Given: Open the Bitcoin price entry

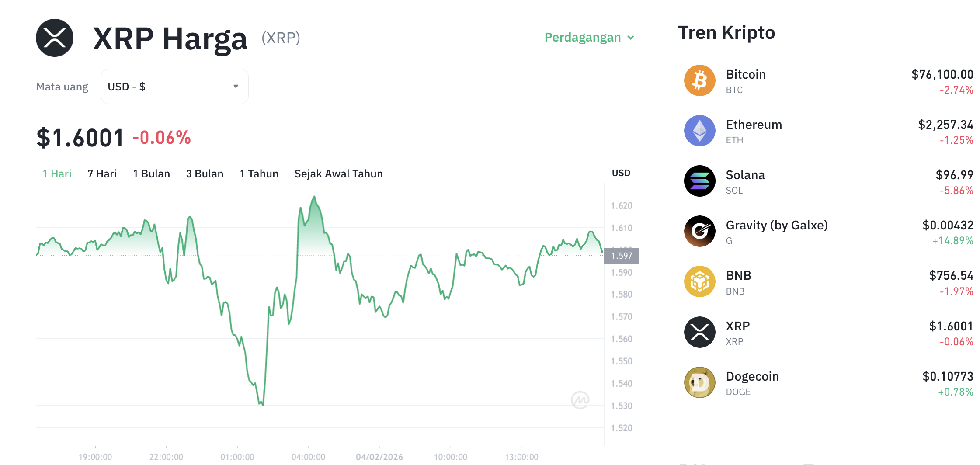Looking at the screenshot, I should click(942, 74).
